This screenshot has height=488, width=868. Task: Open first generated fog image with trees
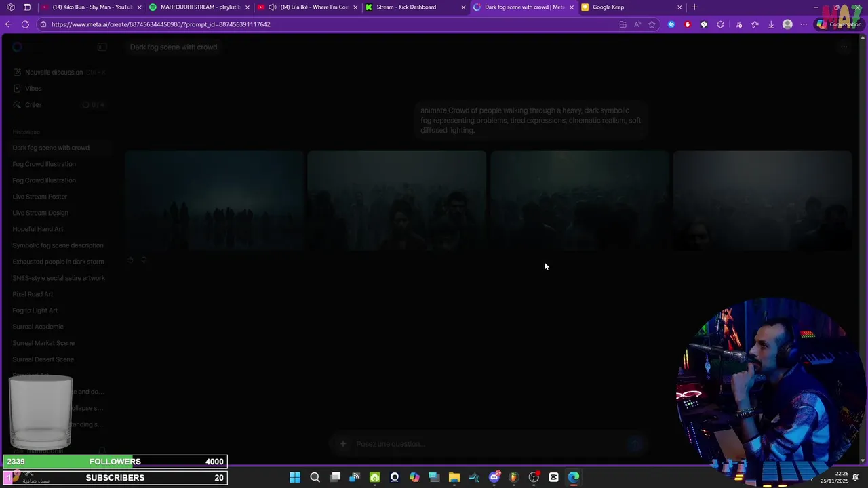(214, 201)
